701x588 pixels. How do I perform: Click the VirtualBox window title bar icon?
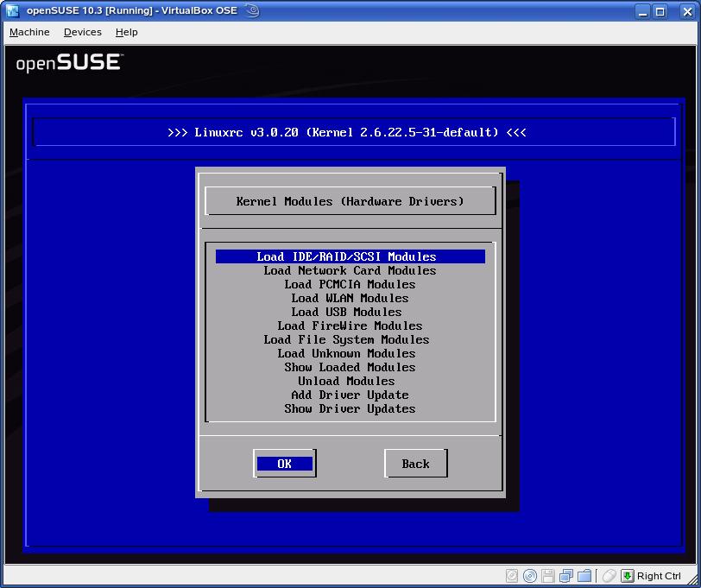coord(12,10)
